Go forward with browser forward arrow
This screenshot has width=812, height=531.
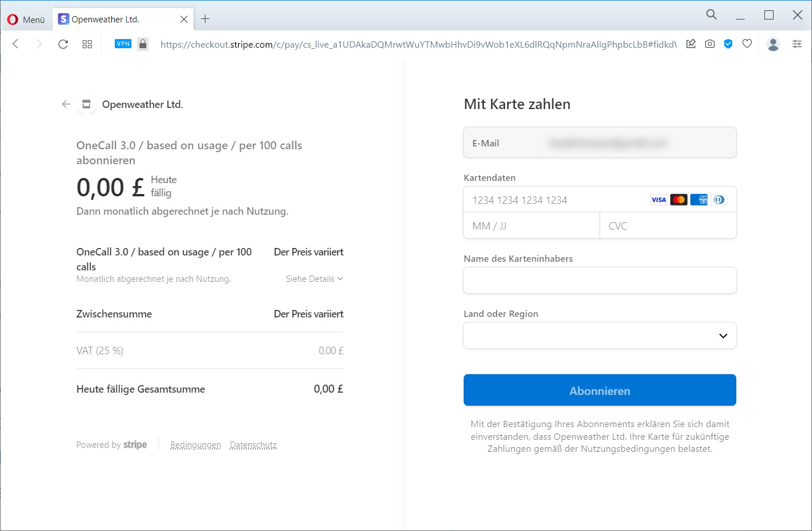[39, 44]
